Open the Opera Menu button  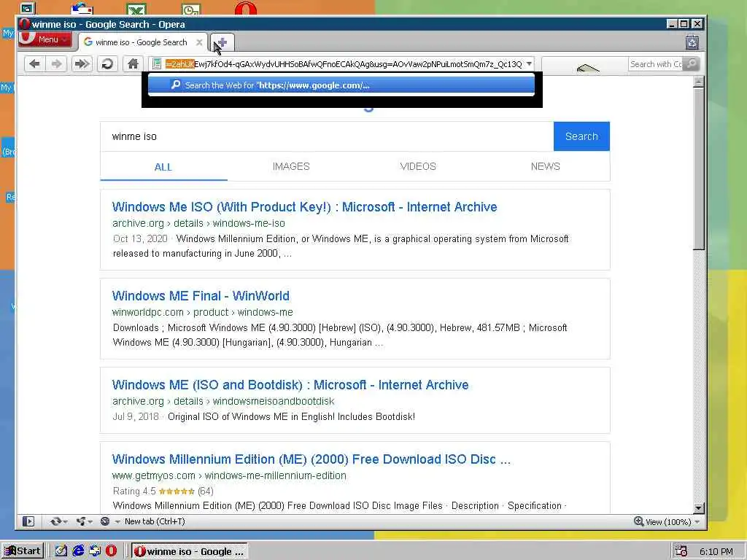45,39
